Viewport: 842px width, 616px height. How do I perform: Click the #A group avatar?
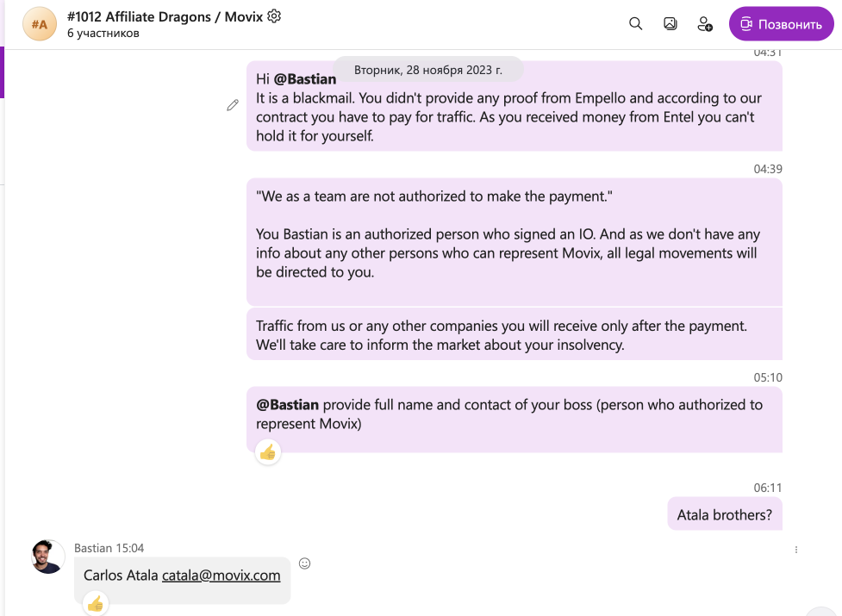pos(39,24)
